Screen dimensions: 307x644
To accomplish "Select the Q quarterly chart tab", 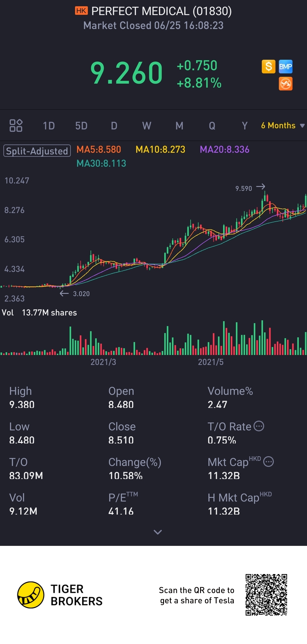I will coord(212,126).
